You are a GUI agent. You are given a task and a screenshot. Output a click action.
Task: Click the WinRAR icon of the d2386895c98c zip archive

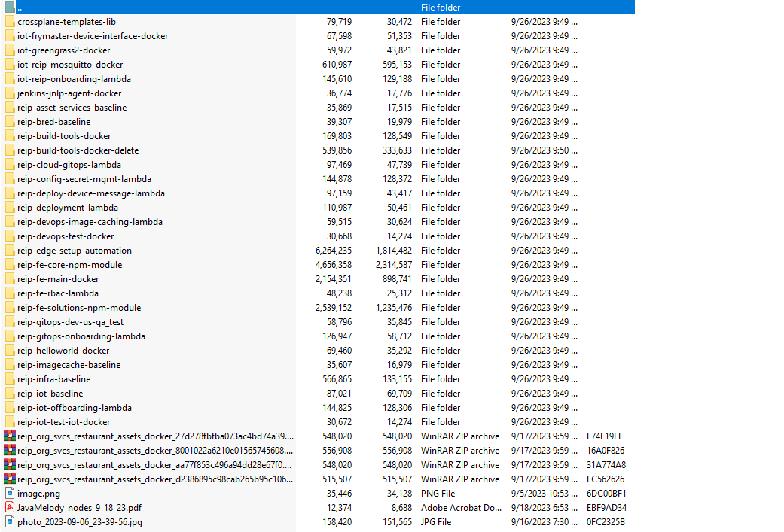point(10,479)
